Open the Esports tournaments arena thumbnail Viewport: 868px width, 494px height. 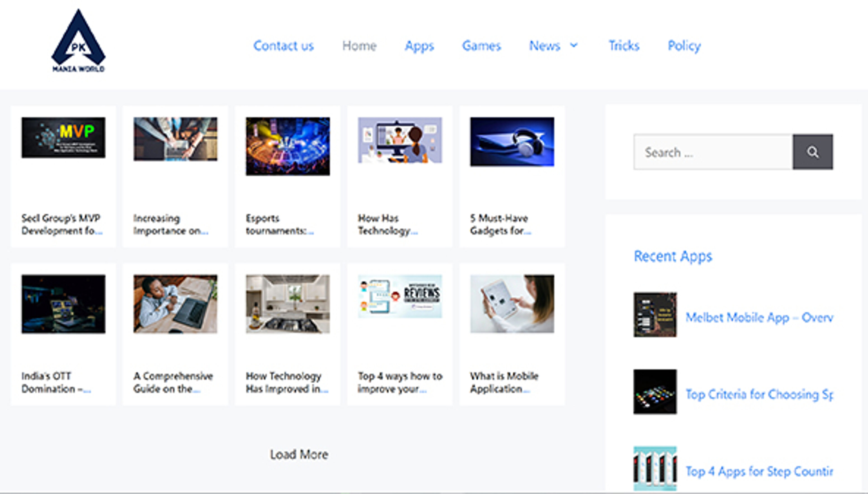pyautogui.click(x=288, y=146)
